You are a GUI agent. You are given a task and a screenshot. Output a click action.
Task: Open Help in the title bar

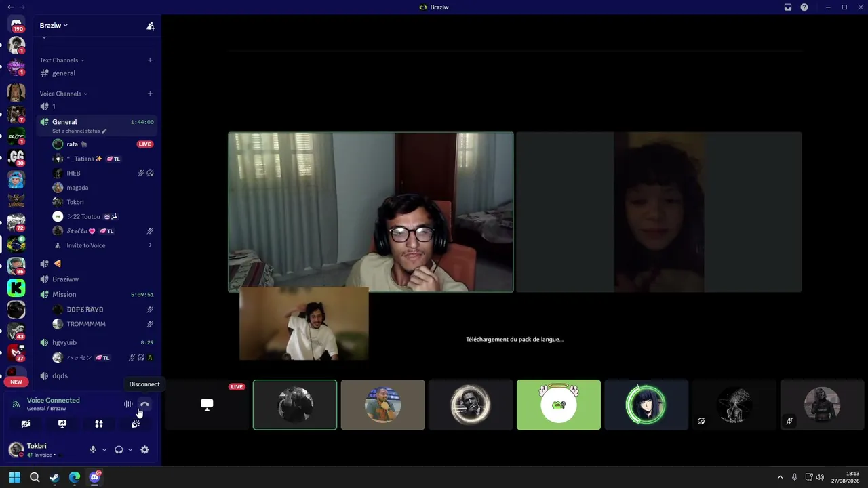[x=804, y=7]
